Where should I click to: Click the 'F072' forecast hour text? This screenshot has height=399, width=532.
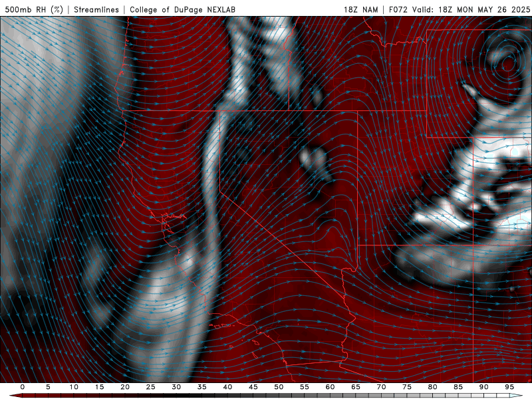click(x=398, y=9)
